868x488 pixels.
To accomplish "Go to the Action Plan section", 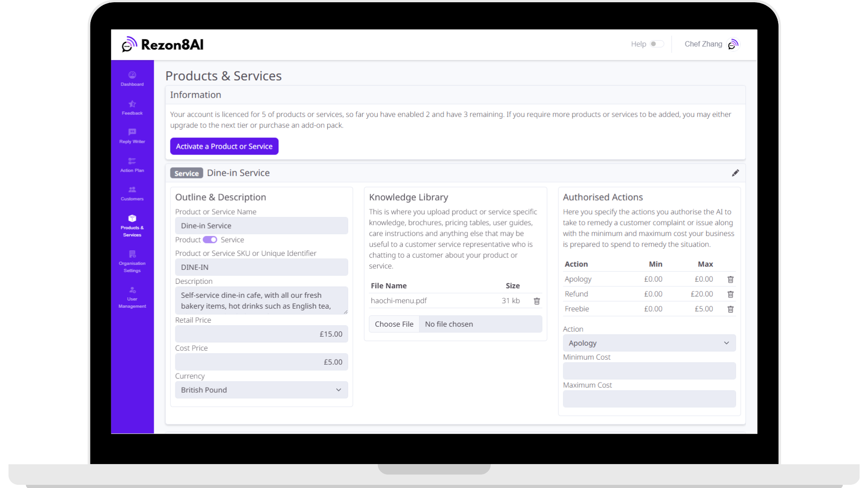I will tap(132, 165).
